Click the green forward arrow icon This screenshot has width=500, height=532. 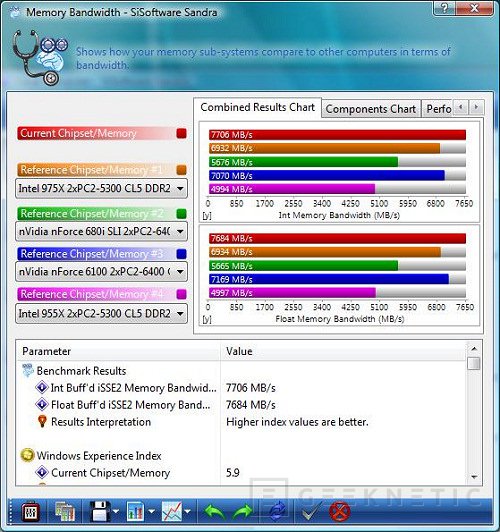[x=242, y=512]
